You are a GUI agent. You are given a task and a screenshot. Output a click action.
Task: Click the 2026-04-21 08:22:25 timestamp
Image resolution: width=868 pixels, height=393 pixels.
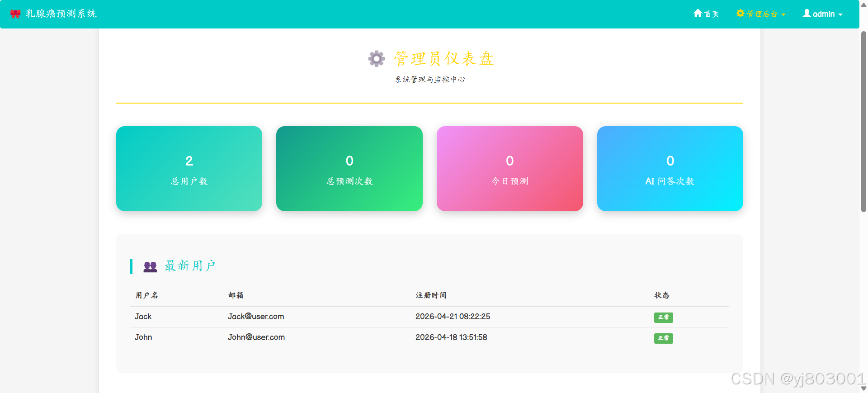[x=453, y=317]
